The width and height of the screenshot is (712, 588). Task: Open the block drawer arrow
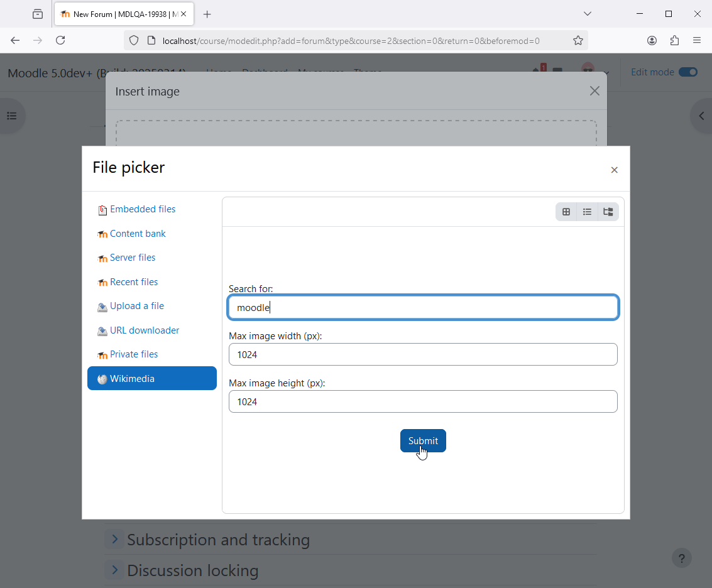pyautogui.click(x=701, y=116)
